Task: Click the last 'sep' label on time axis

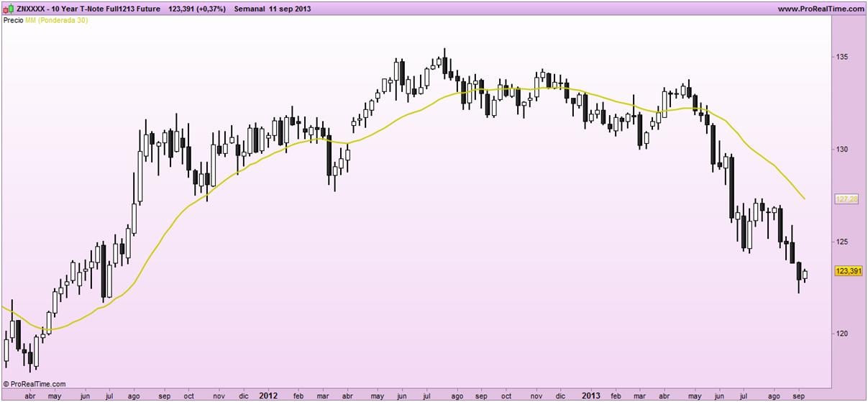Action: click(799, 396)
